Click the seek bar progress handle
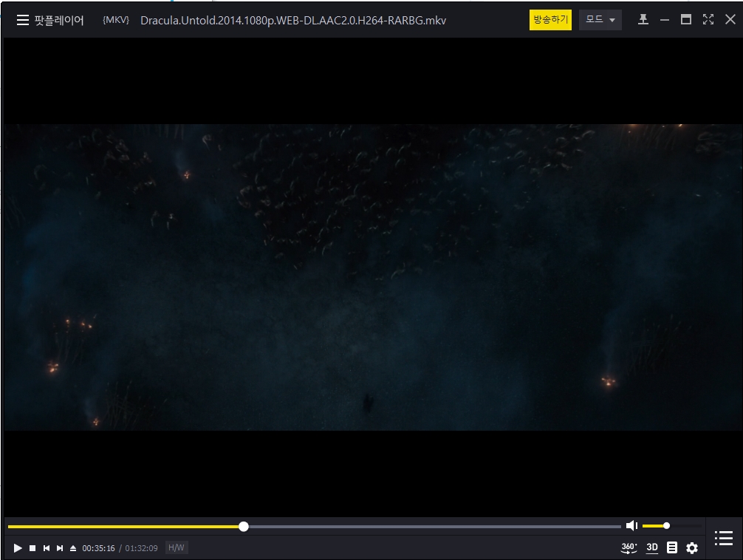 [244, 526]
